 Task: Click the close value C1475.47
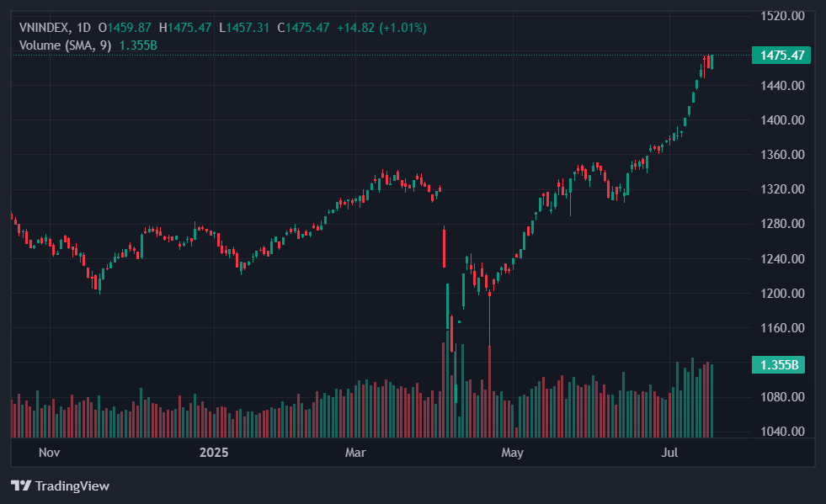303,28
